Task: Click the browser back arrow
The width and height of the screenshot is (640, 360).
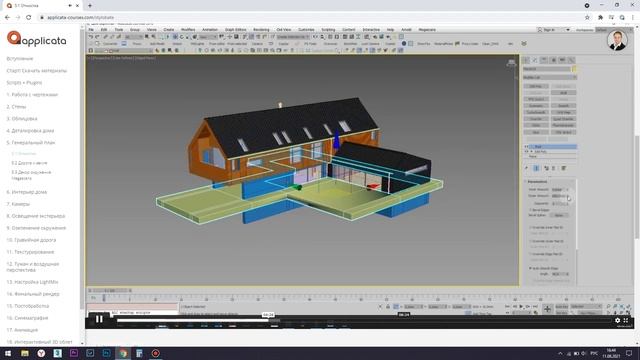Action: 7,18
